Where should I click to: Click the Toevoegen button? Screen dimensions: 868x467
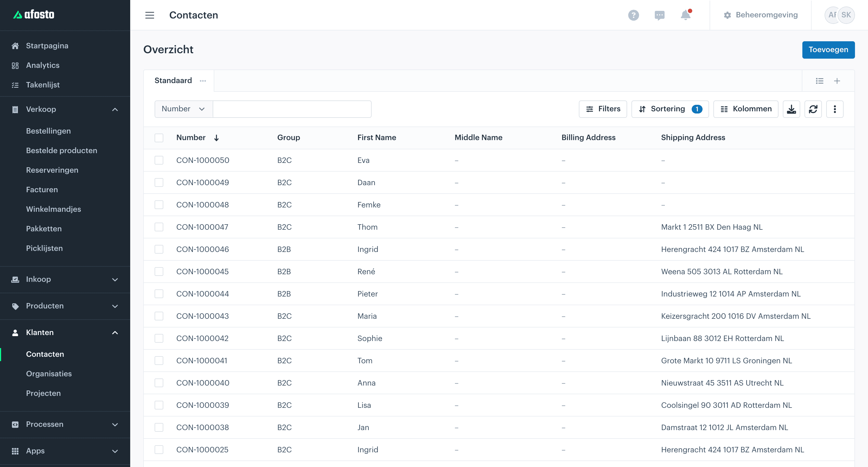828,50
